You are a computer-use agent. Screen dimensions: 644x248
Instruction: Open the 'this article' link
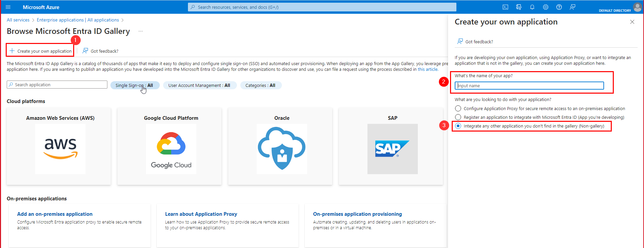[x=428, y=69]
